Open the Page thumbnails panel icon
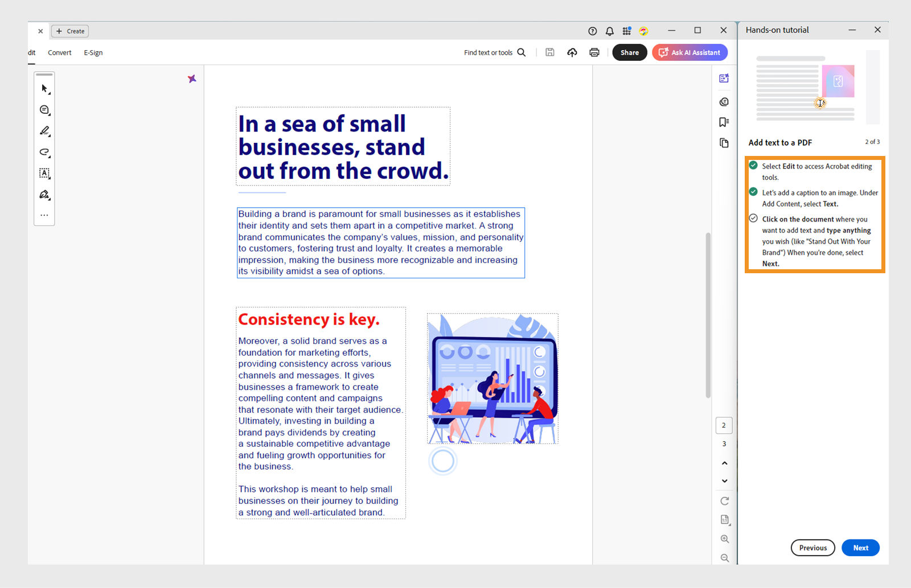Viewport: 911px width, 588px height. point(724,143)
